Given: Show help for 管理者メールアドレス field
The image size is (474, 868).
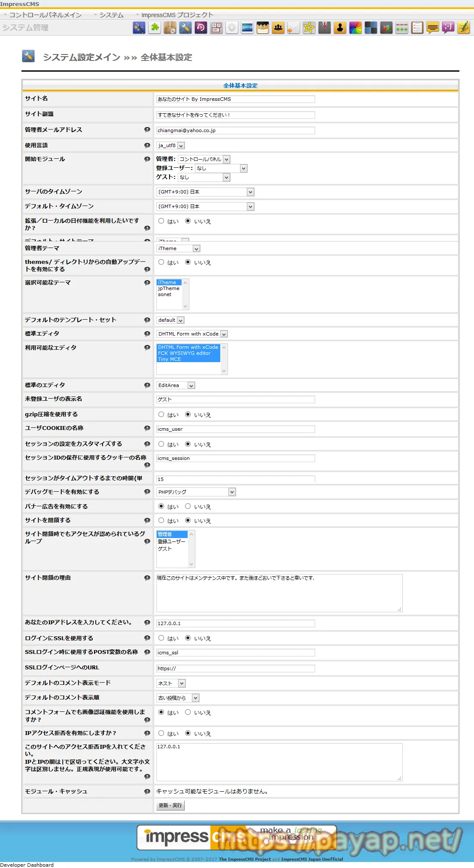Looking at the screenshot, I should [147, 130].
